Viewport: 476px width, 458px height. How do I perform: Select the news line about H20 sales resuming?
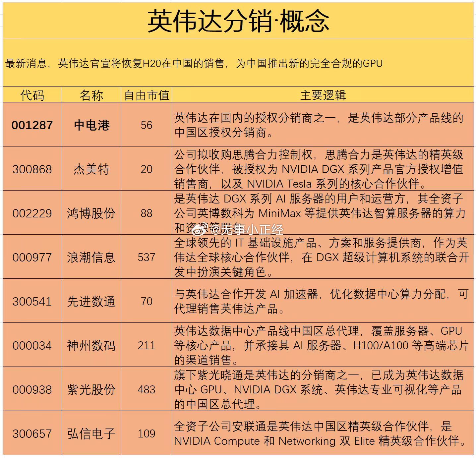[194, 63]
